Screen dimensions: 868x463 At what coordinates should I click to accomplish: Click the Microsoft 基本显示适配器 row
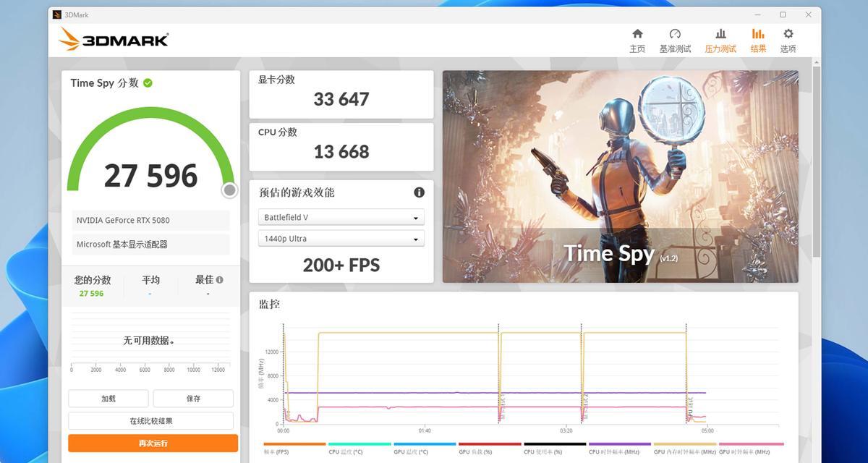coord(150,245)
